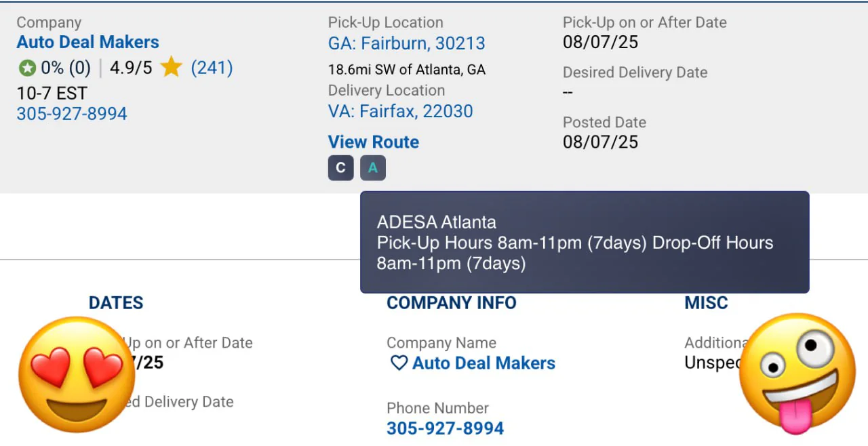Open the (241) reviews count link

[212, 68]
